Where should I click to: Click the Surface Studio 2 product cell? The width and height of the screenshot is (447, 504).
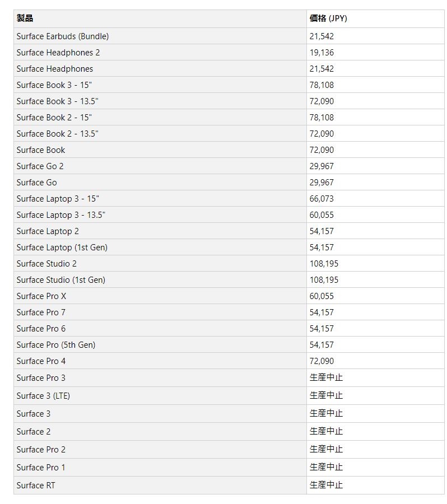click(160, 264)
